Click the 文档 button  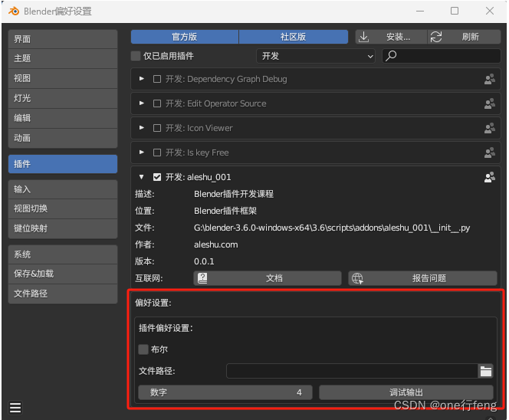[268, 278]
